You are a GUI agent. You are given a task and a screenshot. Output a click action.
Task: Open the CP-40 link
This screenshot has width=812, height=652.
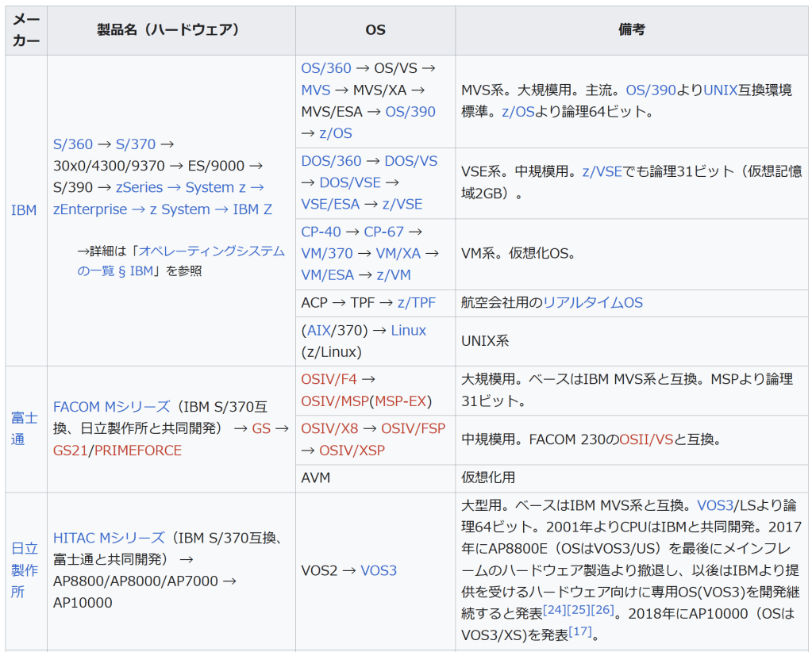click(321, 232)
